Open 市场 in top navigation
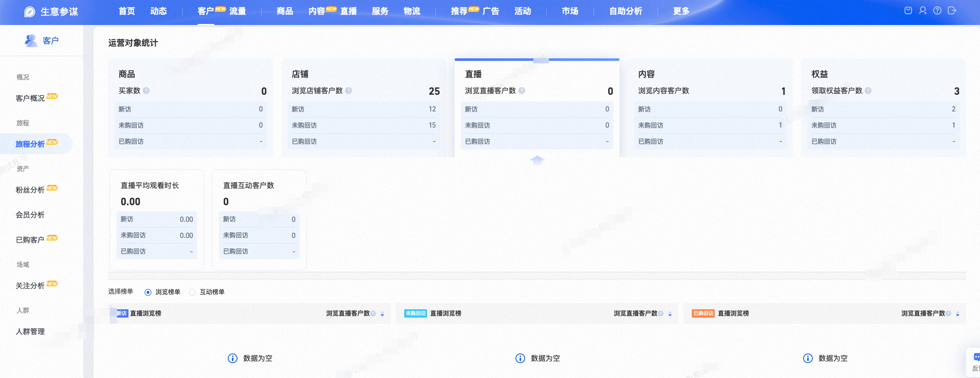 570,11
